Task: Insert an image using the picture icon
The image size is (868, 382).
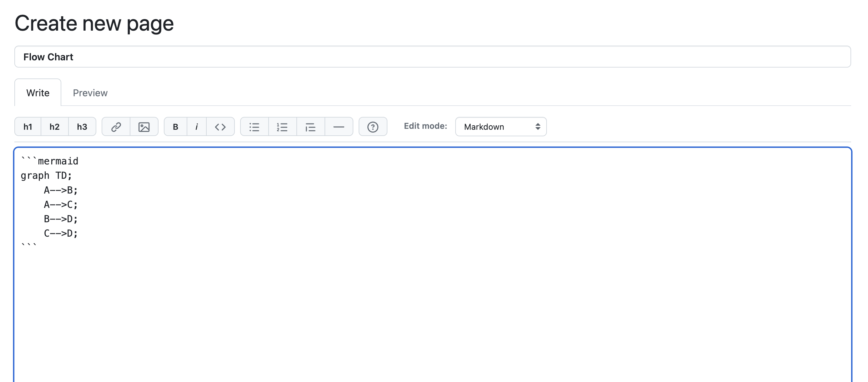Action: point(144,127)
